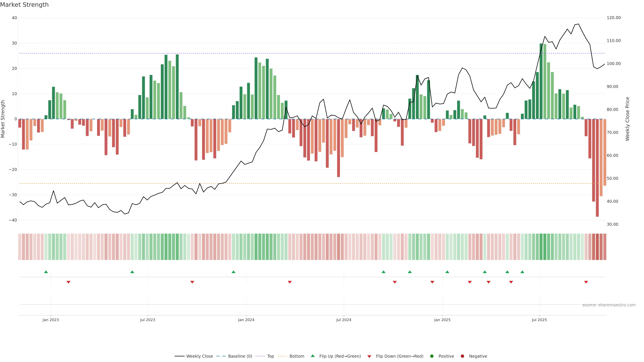
Task: Click the red flip-down triangle after Jan 2024
Action: [290, 282]
